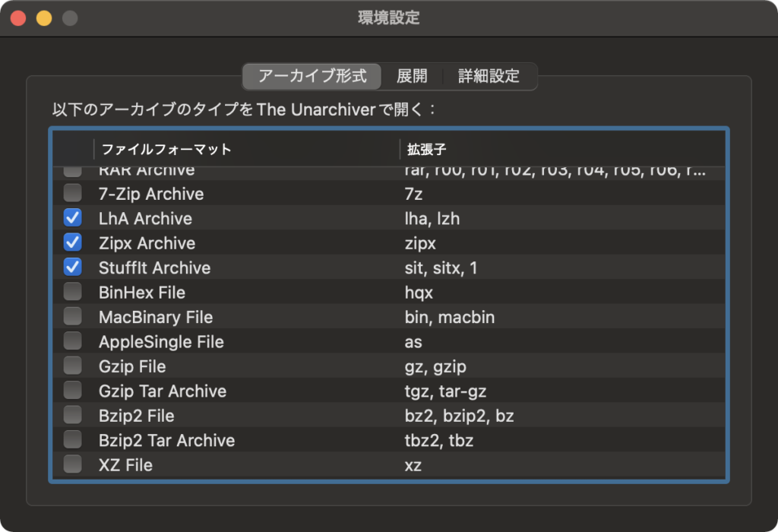Check the BinHex File checkbox
The height and width of the screenshot is (532, 778).
(x=73, y=293)
